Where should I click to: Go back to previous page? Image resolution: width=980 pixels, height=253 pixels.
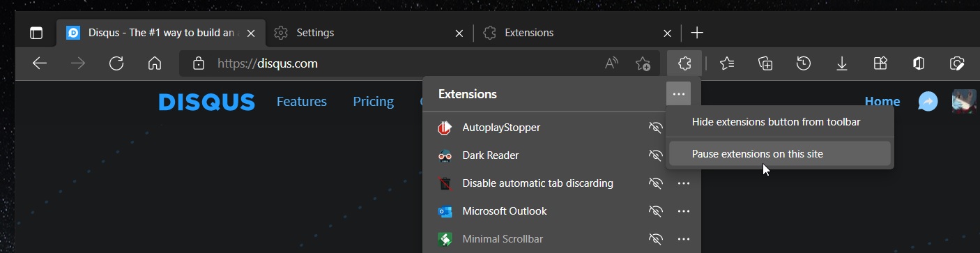pyautogui.click(x=40, y=63)
